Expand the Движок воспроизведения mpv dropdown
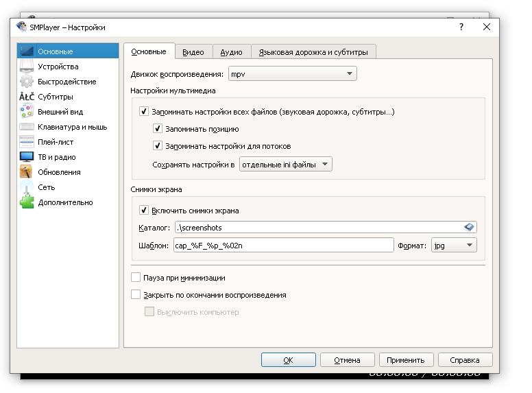Viewport: 532px width, 393px height. pyautogui.click(x=292, y=73)
